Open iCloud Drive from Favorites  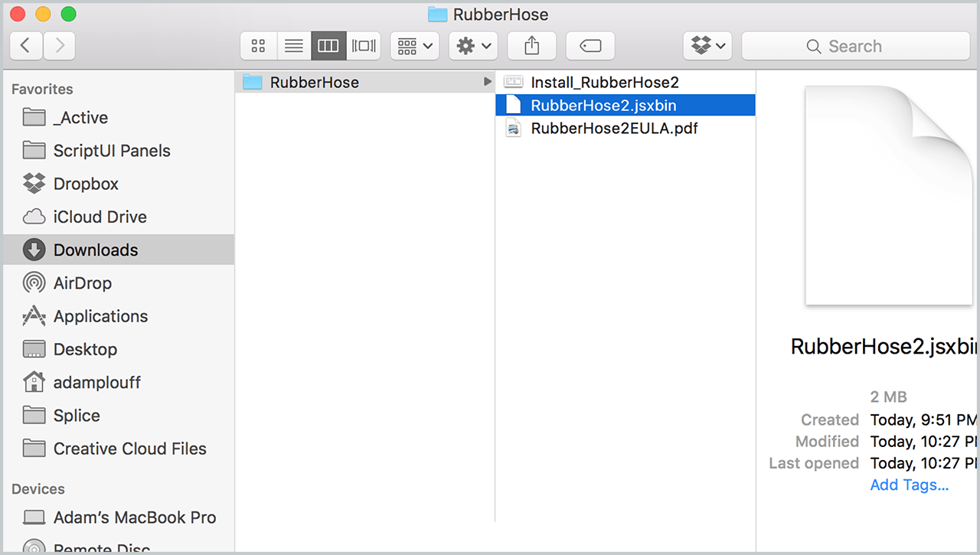tap(100, 217)
